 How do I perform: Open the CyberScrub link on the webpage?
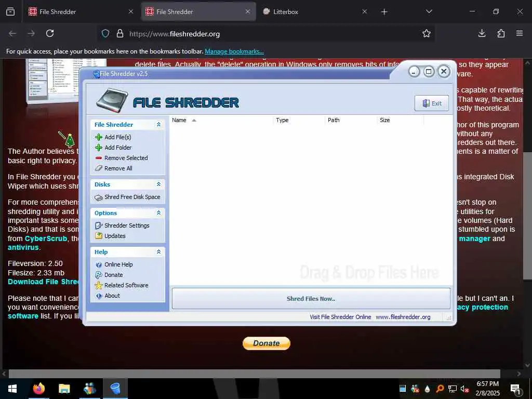point(46,238)
